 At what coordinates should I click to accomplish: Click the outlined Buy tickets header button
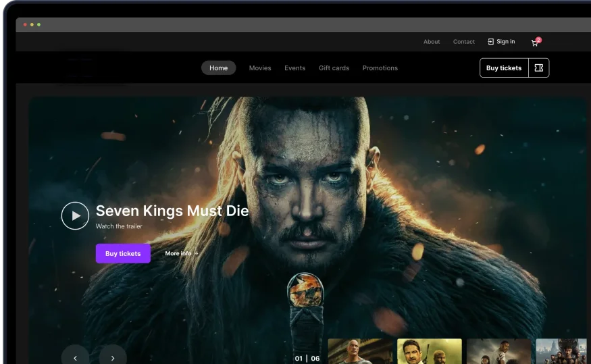pyautogui.click(x=504, y=68)
